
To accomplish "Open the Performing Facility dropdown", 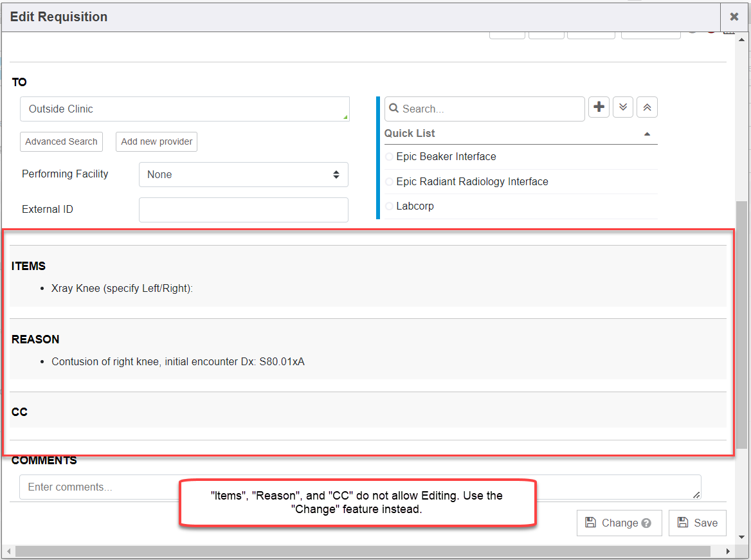I will coord(244,174).
